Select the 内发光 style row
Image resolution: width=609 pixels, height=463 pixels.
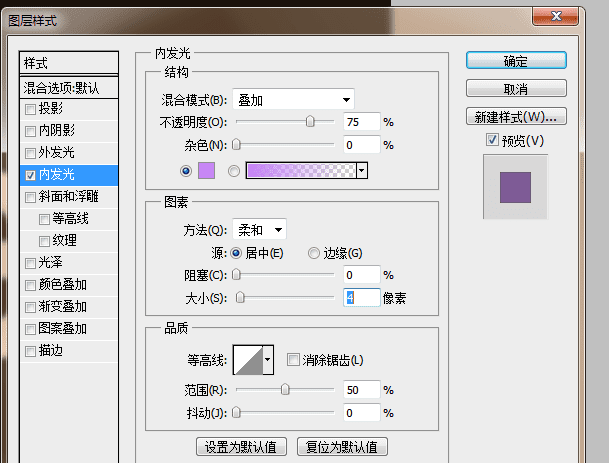tap(69, 175)
